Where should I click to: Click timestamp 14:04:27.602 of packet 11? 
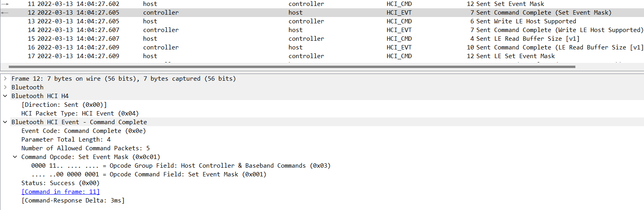(98, 4)
